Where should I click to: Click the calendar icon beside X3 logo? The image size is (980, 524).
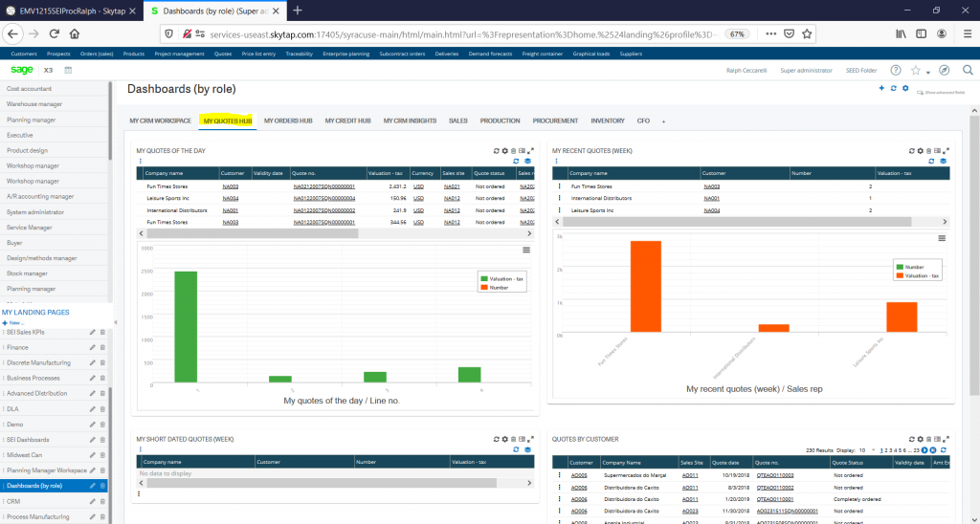68,70
